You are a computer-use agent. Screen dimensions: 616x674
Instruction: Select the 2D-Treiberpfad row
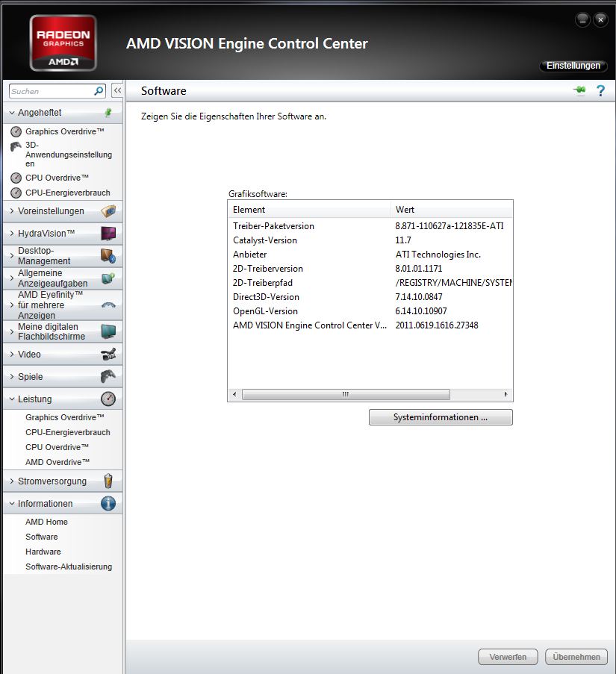[x=370, y=283]
